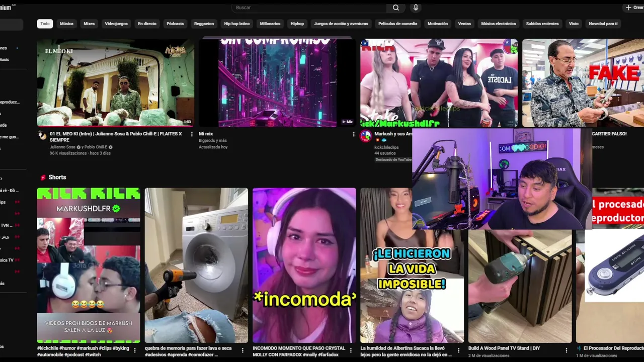Open options for washing machine short
Image resolution: width=644 pixels, height=362 pixels.
[243, 350]
